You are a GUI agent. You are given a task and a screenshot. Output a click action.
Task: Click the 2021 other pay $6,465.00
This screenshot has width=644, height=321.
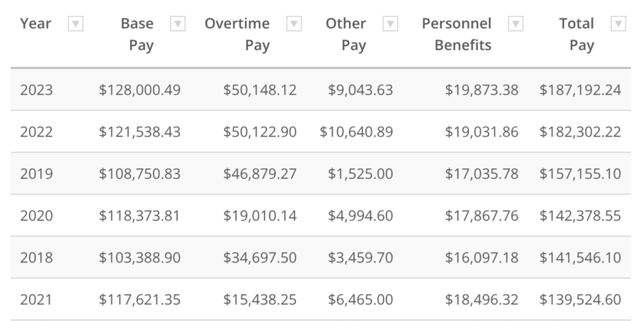click(x=361, y=299)
